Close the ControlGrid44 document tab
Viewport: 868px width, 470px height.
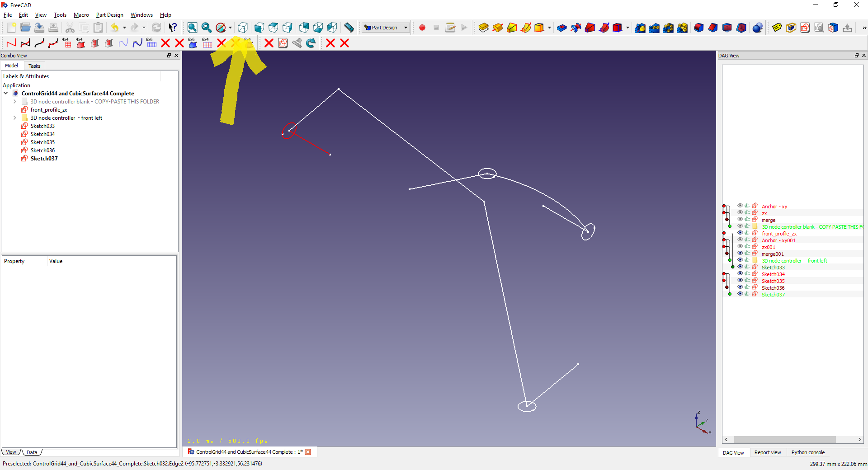(308, 452)
